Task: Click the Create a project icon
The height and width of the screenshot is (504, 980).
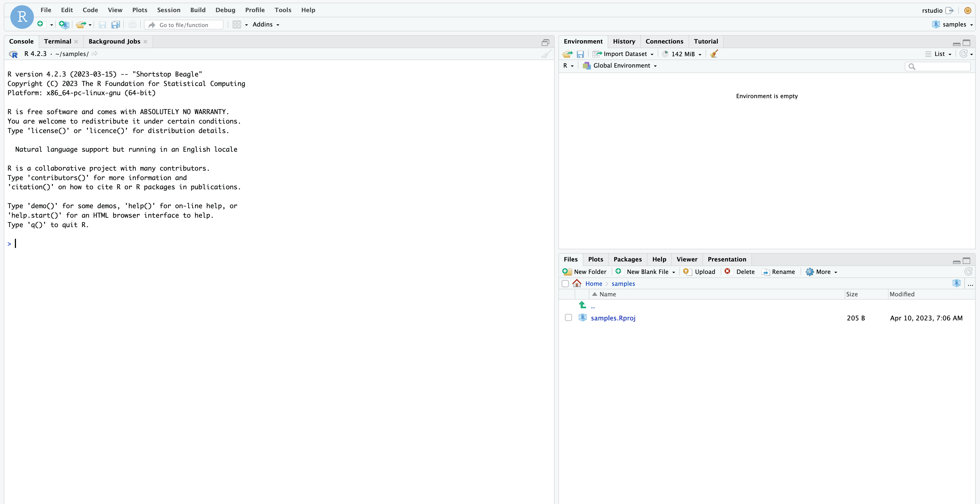Action: 64,25
